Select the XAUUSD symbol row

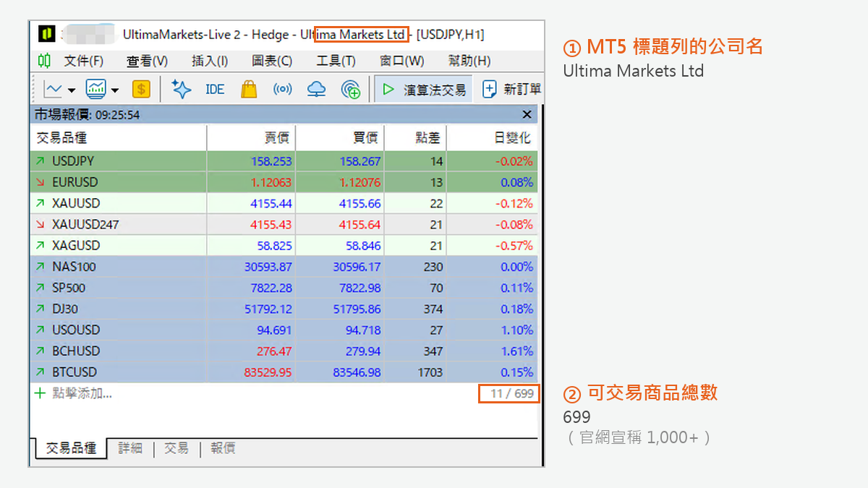coord(284,203)
